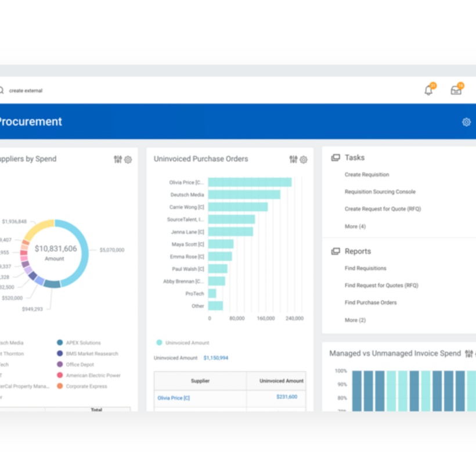Select Create Requisition task
The width and height of the screenshot is (476, 476).
(367, 175)
